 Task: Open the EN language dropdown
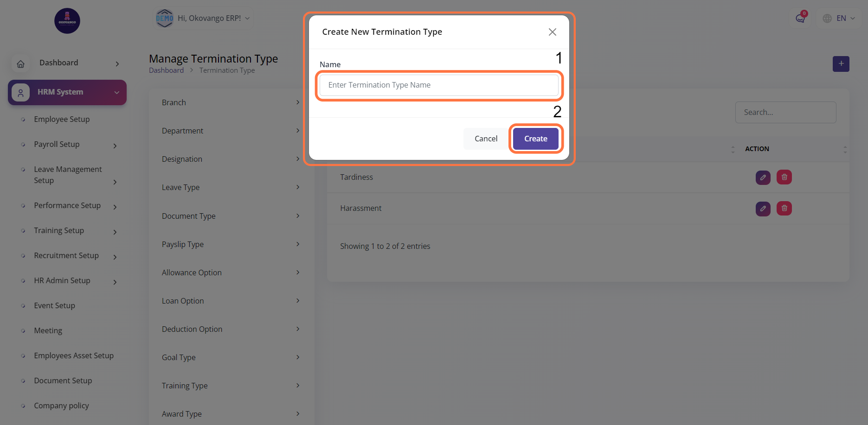839,18
